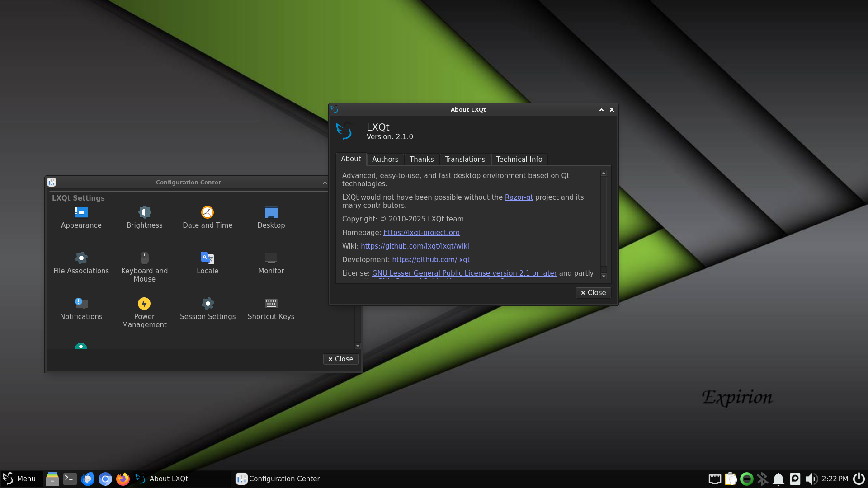Switch to the Translations tab
The width and height of the screenshot is (868, 488).
pyautogui.click(x=465, y=160)
